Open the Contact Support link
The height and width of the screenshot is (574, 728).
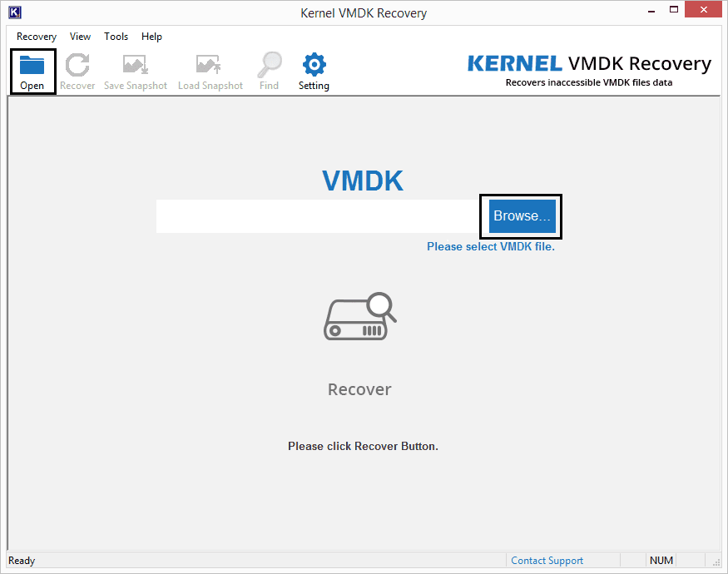pos(547,560)
